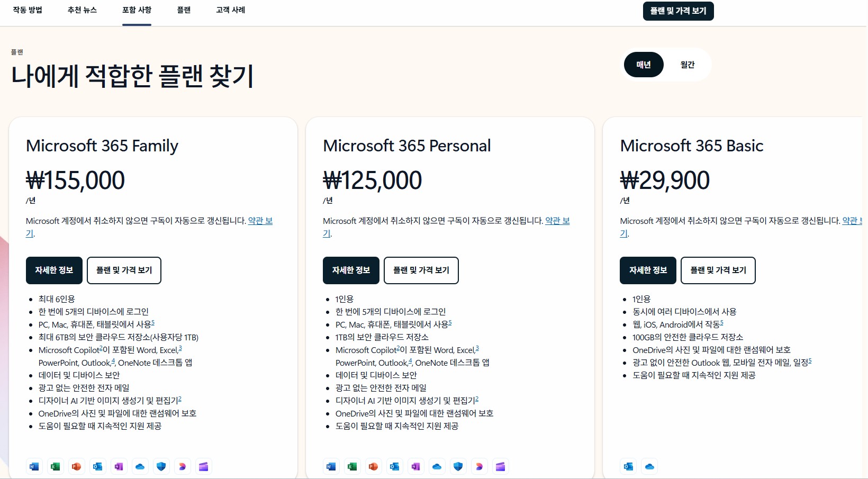Viewport: 868px width, 479px height.
Task: Click the PowerPoint icon in the Family plan
Action: [77, 466]
